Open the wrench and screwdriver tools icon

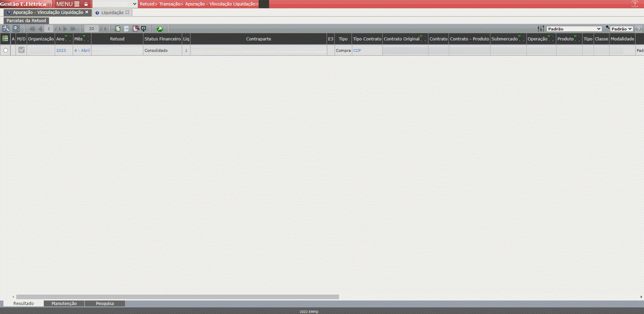6,29
